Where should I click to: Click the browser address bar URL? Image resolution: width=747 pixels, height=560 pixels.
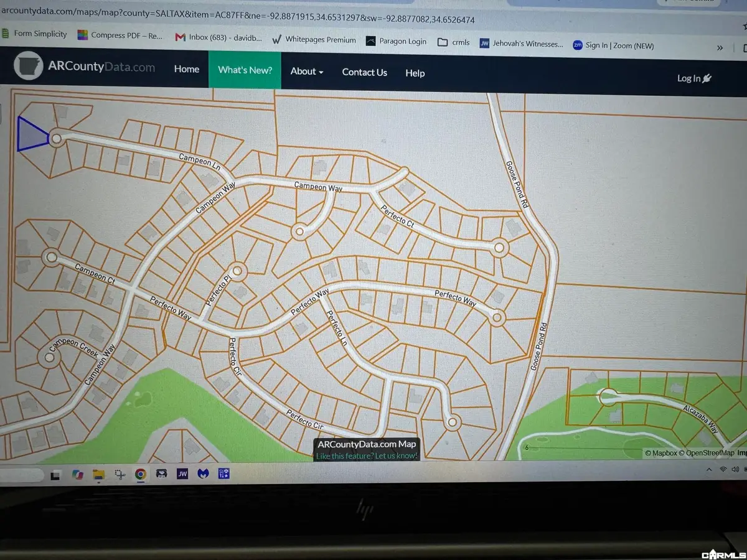point(238,20)
